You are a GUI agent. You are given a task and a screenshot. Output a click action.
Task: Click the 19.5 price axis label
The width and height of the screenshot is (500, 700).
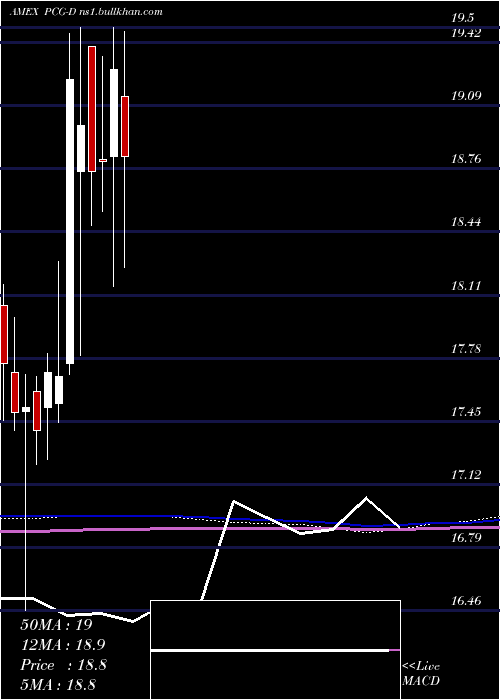point(462,18)
